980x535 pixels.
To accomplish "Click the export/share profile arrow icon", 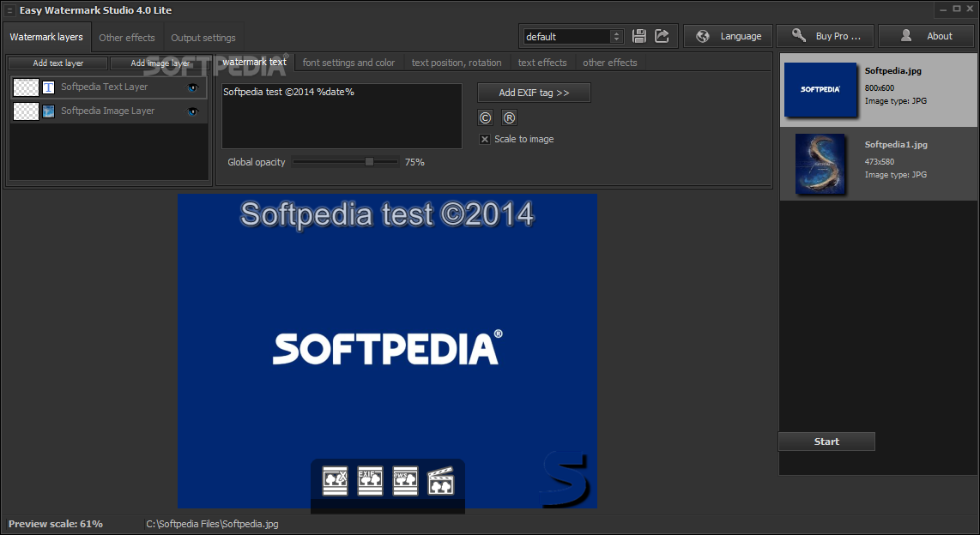I will click(x=662, y=36).
